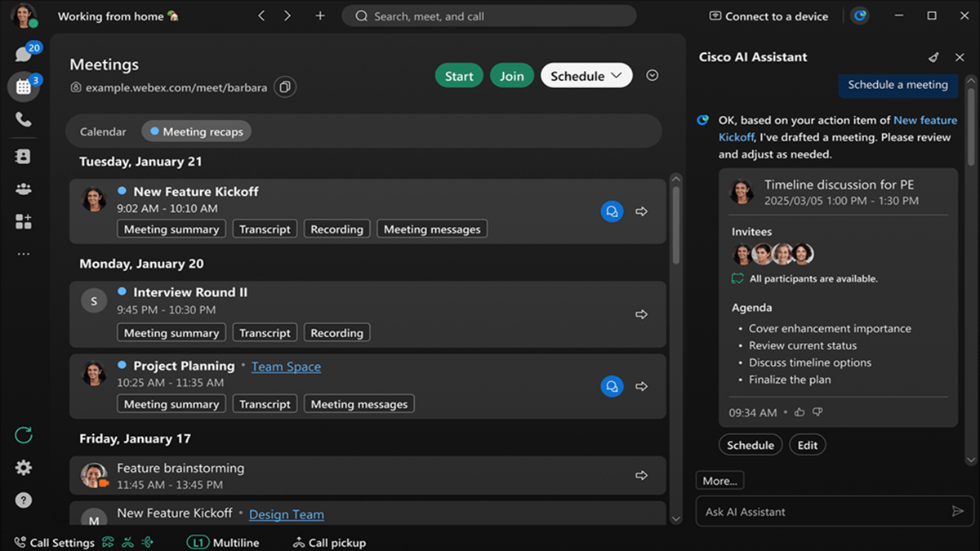Open details arrow for Interview Round II
980x551 pixels.
pyautogui.click(x=642, y=314)
